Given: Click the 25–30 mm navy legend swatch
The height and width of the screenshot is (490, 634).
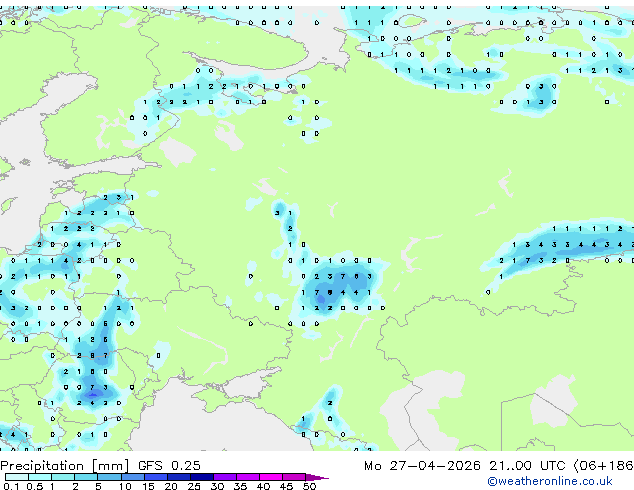Looking at the screenshot, I should pyautogui.click(x=202, y=477).
